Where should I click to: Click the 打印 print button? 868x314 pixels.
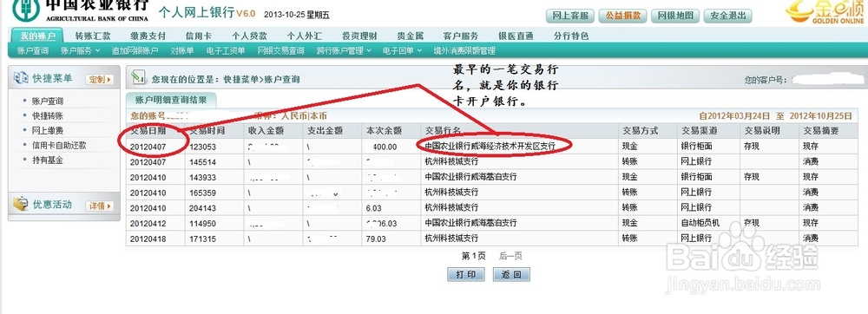[465, 274]
